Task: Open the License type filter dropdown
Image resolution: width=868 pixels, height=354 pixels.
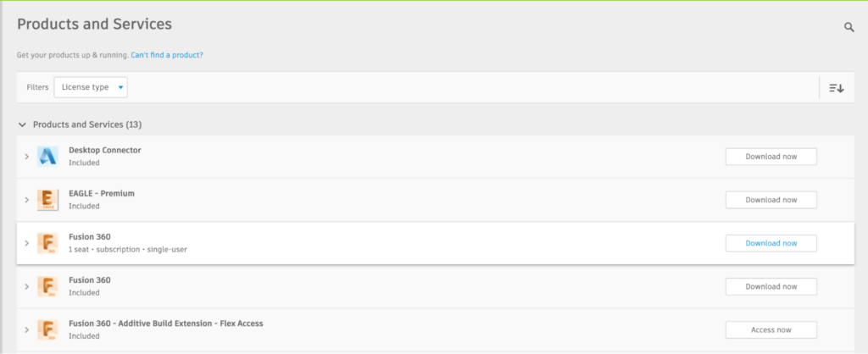Action: (x=91, y=87)
